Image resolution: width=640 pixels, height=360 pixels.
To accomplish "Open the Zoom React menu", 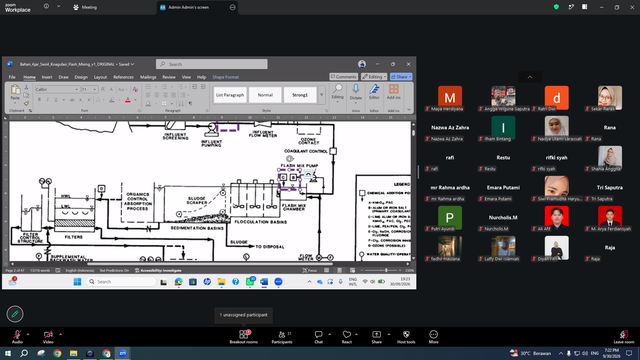I will tap(347, 336).
